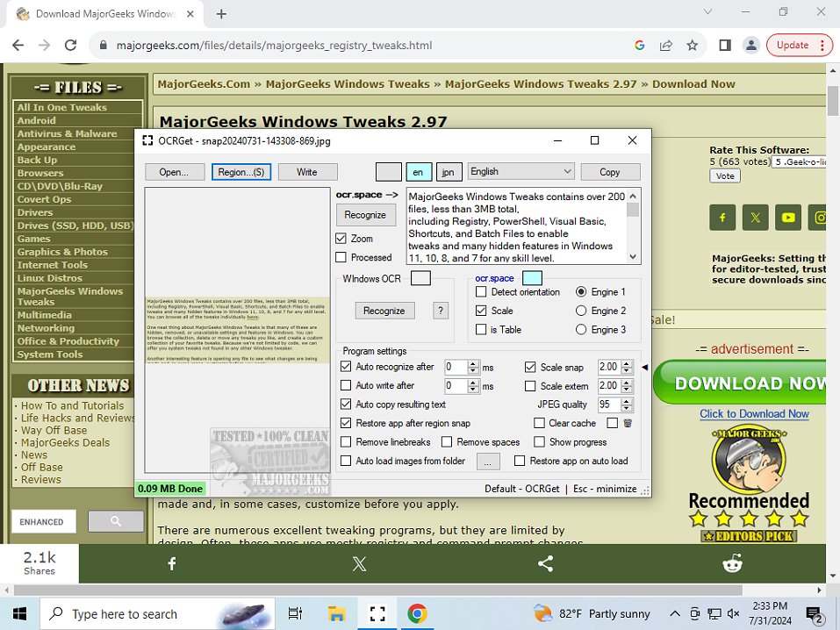Click the Auto recognize after ms stepper
This screenshot has height=630, width=840.
pyautogui.click(x=473, y=367)
